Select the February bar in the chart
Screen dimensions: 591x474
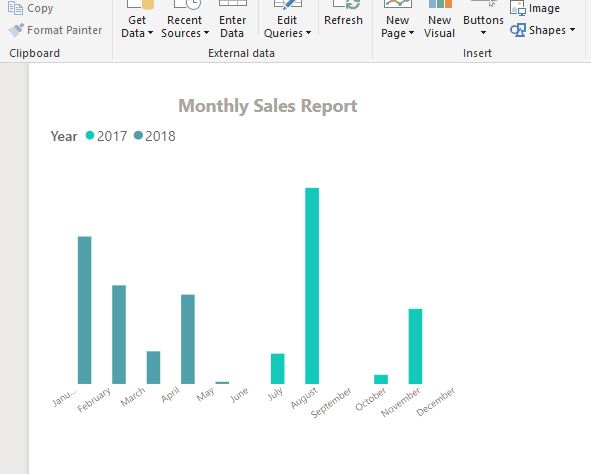tap(119, 335)
